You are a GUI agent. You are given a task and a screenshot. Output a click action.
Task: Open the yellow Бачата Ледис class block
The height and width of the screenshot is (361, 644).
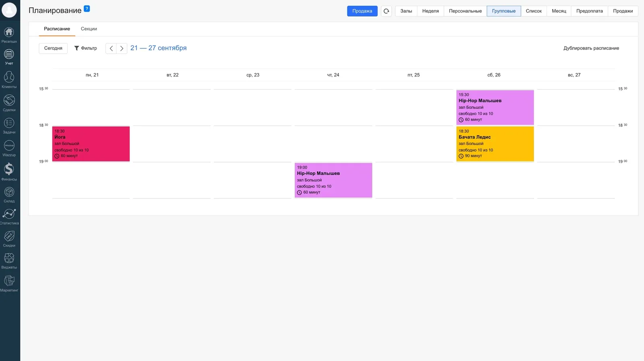click(x=495, y=144)
